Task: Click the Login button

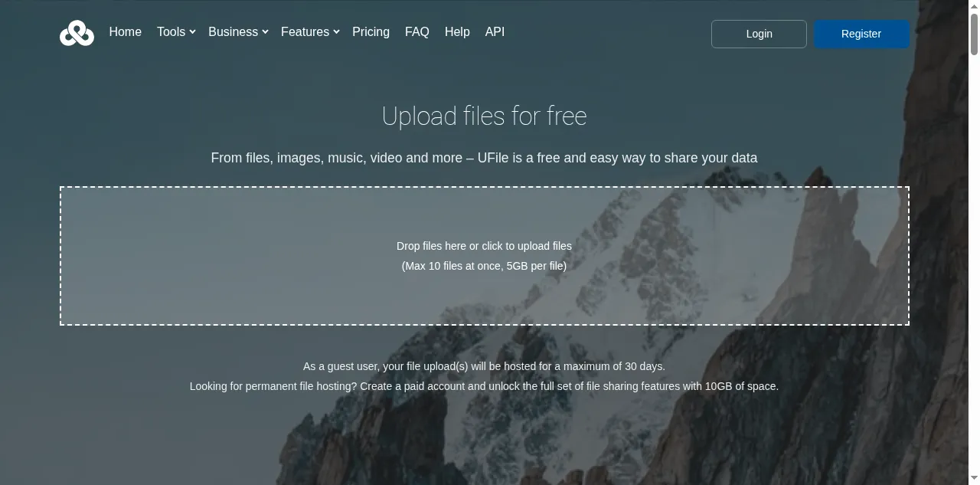Action: coord(759,34)
